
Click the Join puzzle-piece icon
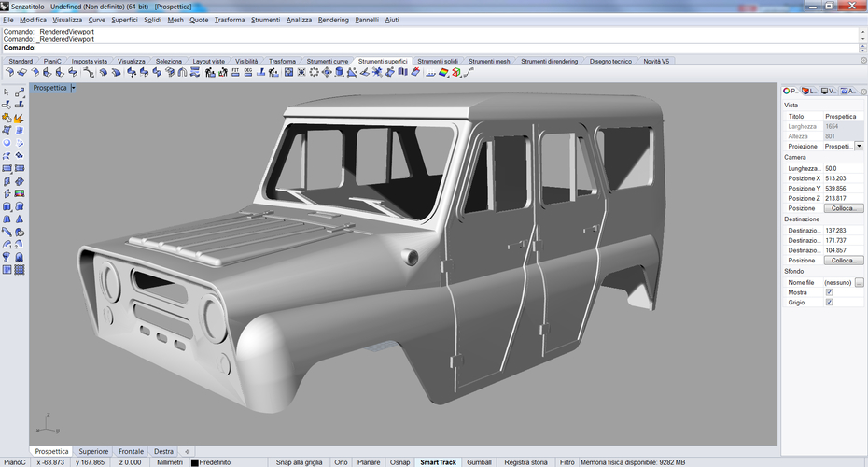(x=7, y=118)
